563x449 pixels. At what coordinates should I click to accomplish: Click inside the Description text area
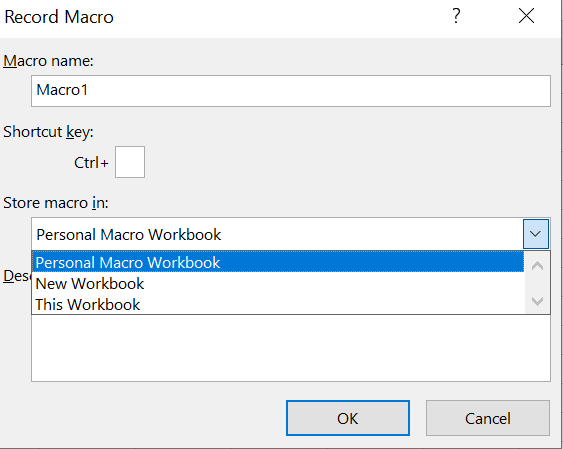291,348
